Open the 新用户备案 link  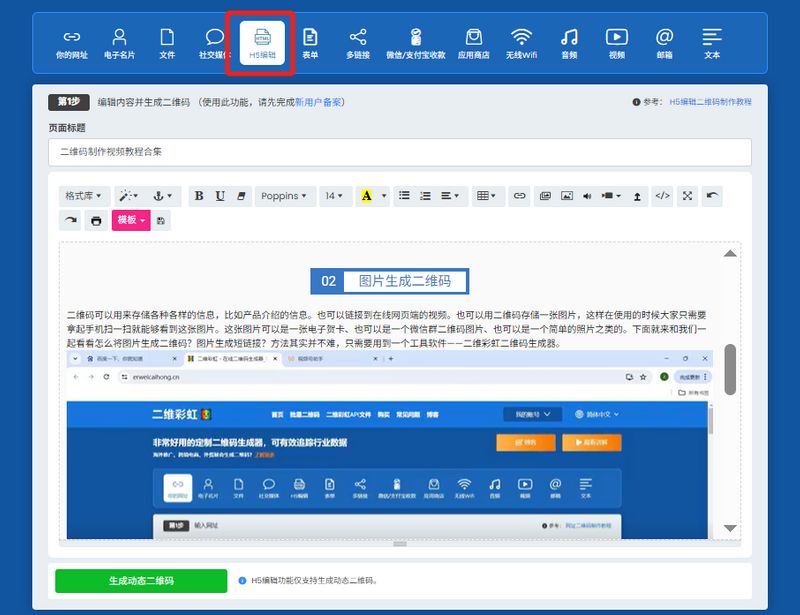(x=319, y=102)
